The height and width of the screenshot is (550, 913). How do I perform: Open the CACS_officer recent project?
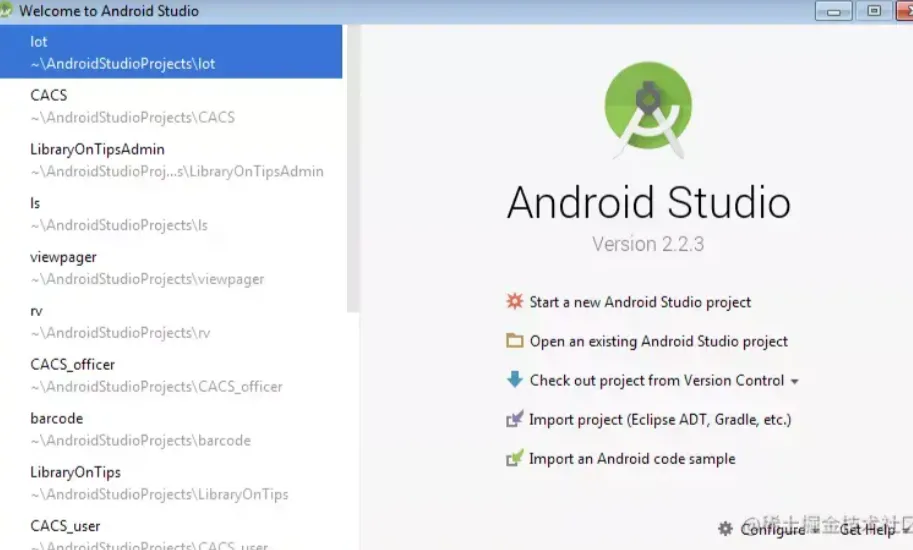(171, 375)
